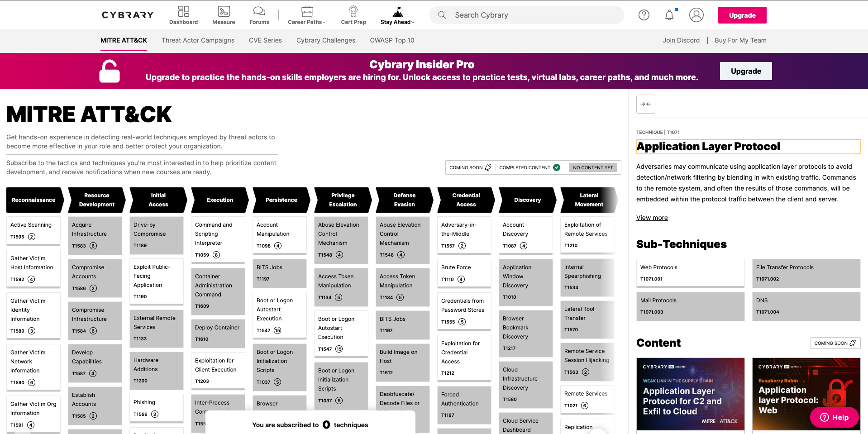Click the pink Upgrade button in header
This screenshot has width=868, height=434.
742,15
